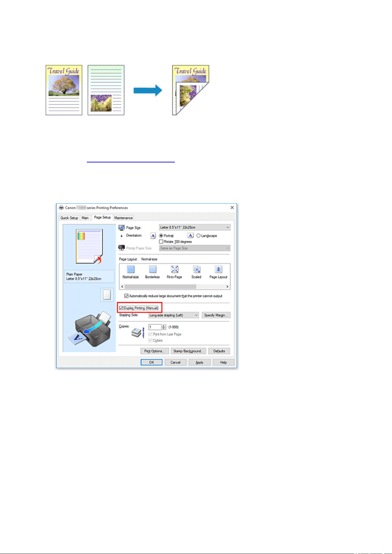Open the Stapling Side dropdown
392x554 pixels.
[174, 315]
